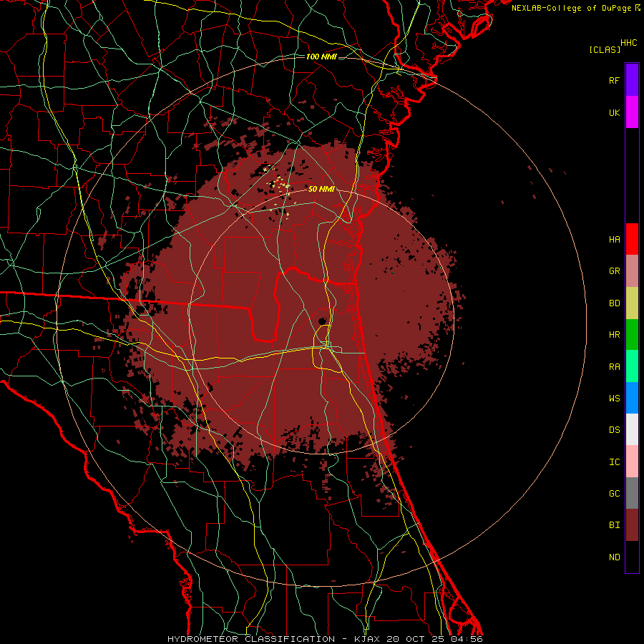Pick the RA light-green legend swatch

pos(632,366)
